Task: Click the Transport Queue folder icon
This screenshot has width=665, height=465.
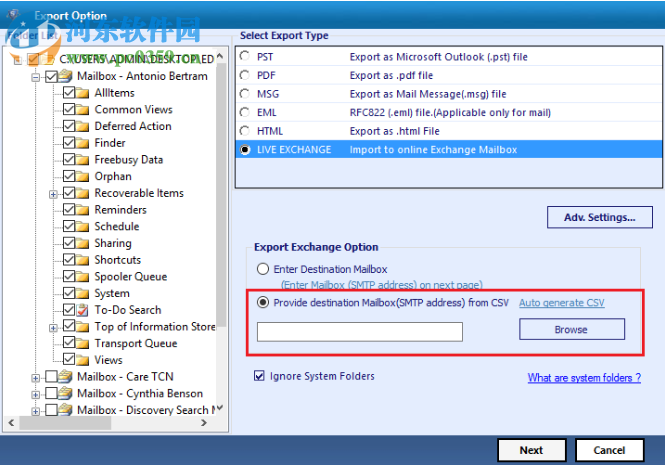Action: (x=83, y=344)
